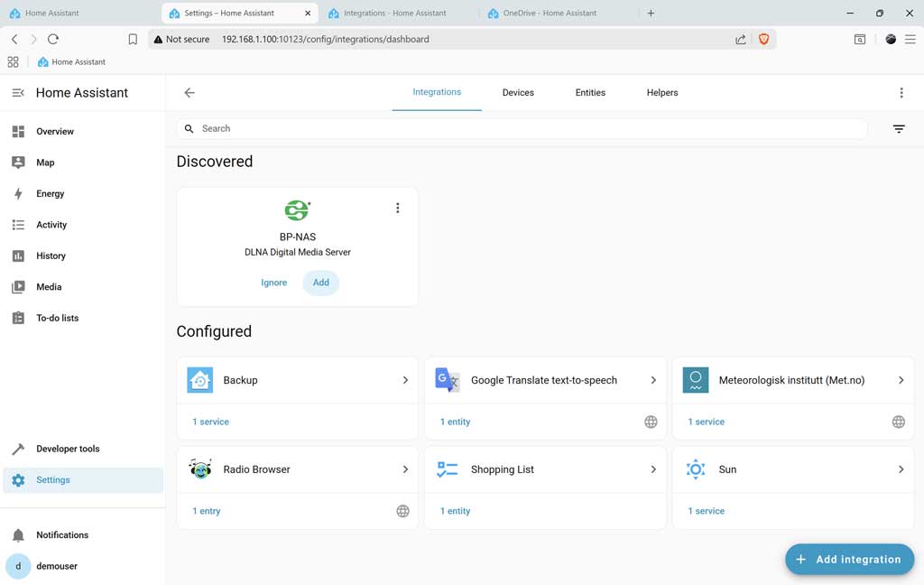Go back with the settings back arrow
The image size is (924, 585).
pyautogui.click(x=189, y=93)
